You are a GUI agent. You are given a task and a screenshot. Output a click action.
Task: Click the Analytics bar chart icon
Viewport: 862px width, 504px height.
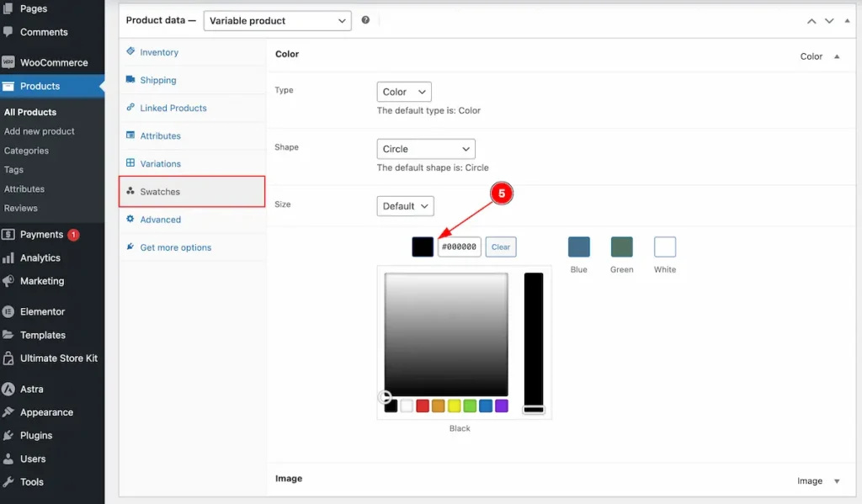click(x=8, y=257)
